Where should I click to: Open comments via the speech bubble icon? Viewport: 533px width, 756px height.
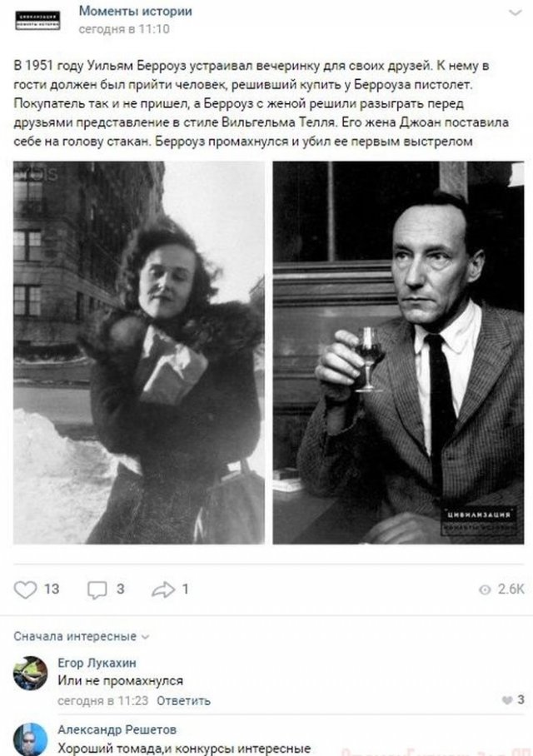pos(97,589)
